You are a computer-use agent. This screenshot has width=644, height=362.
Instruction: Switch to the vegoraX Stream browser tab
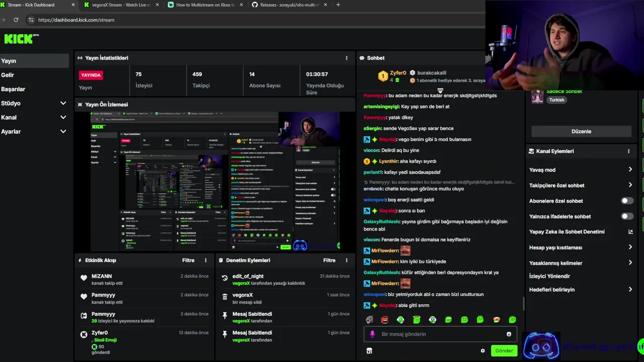121,5
